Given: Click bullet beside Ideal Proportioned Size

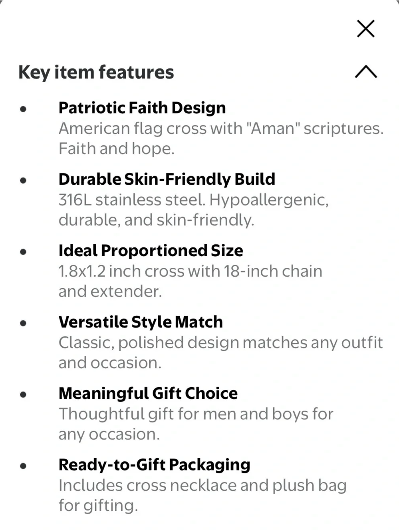Looking at the screenshot, I should point(23,251).
